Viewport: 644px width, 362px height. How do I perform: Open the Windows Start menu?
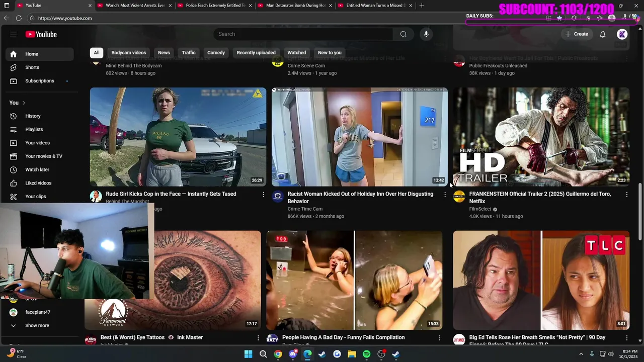(x=248, y=354)
